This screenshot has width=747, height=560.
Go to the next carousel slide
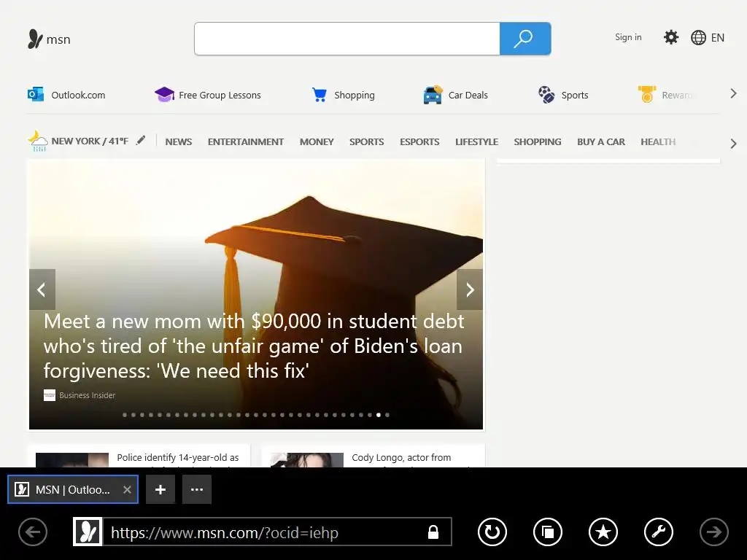470,289
